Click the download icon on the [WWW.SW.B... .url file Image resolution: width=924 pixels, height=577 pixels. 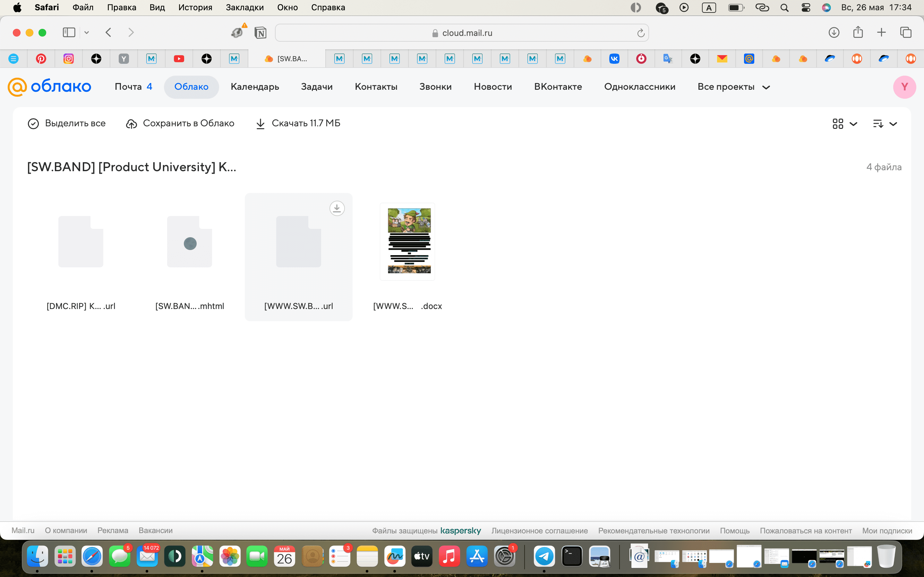tap(337, 208)
